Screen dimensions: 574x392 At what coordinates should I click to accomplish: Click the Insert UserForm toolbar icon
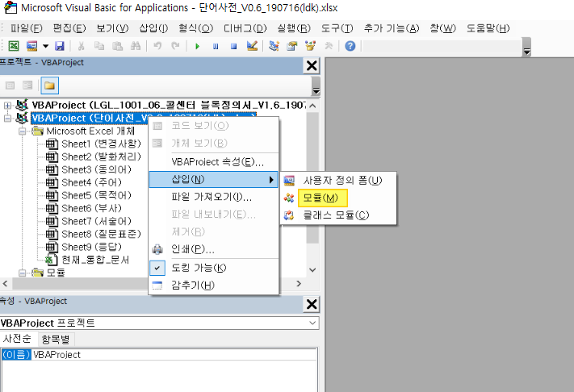pos(31,46)
